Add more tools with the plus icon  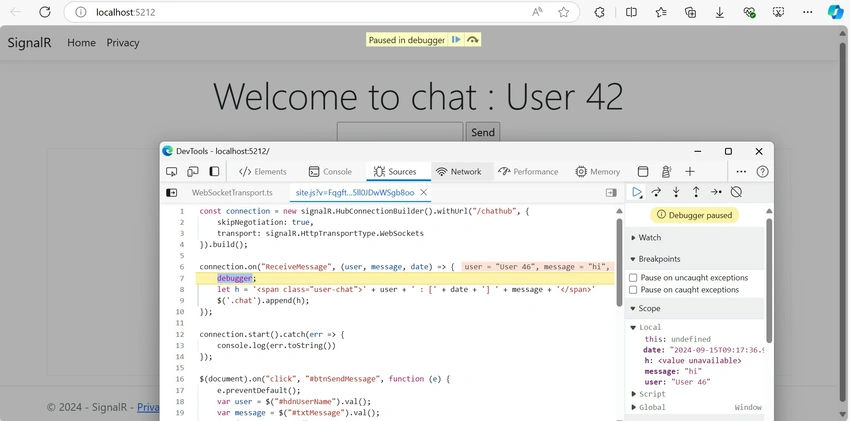pos(690,172)
